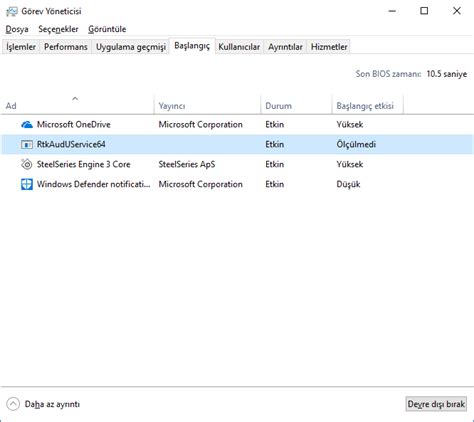
Task: Switch to the Performans tab
Action: click(x=66, y=47)
